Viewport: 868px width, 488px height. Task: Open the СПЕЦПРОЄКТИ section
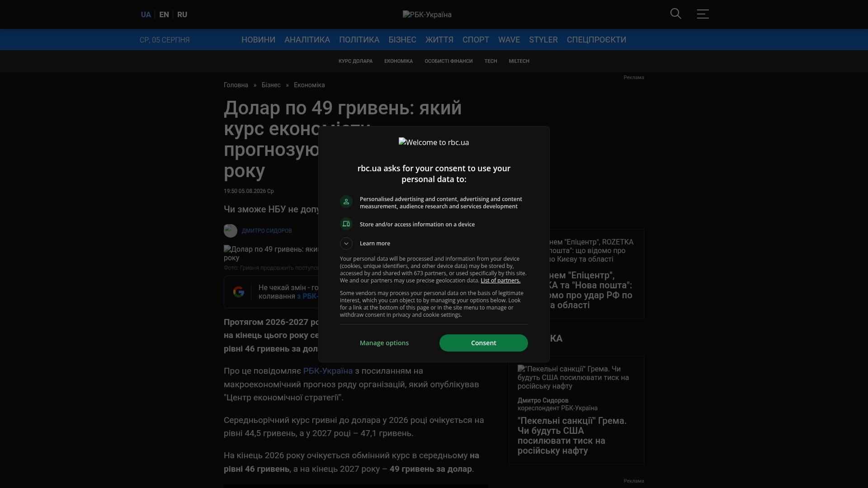coord(596,40)
